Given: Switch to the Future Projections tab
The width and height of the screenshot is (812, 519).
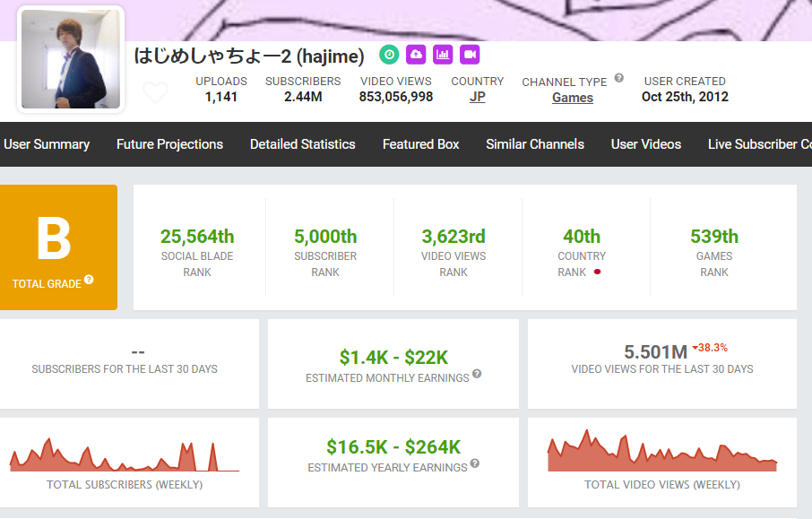Looking at the screenshot, I should pyautogui.click(x=169, y=144).
